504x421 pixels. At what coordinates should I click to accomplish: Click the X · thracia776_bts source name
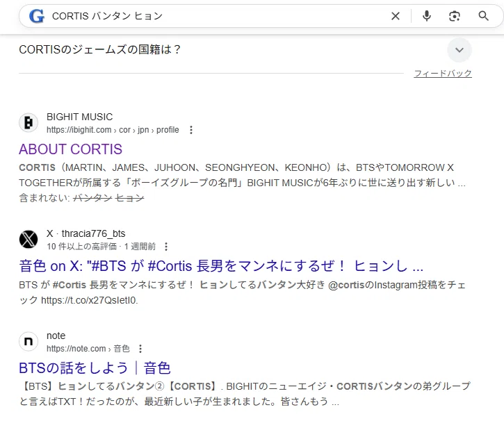click(x=86, y=233)
